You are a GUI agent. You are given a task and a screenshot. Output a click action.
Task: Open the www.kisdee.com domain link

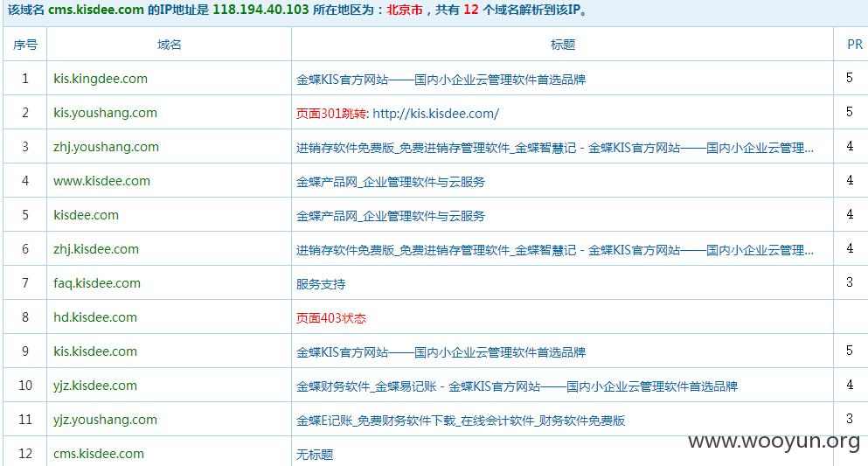[101, 181]
